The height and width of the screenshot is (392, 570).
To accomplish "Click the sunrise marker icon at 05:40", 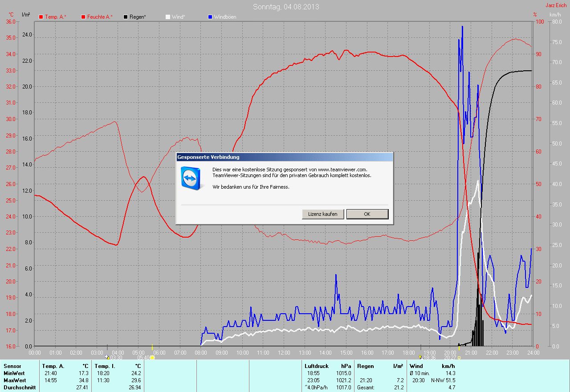I will pos(152,357).
